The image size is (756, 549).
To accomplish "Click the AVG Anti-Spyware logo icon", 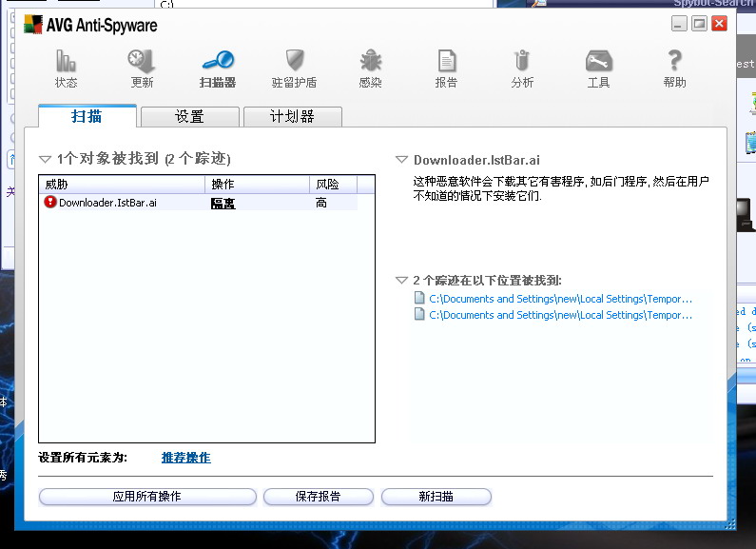I will (x=33, y=24).
